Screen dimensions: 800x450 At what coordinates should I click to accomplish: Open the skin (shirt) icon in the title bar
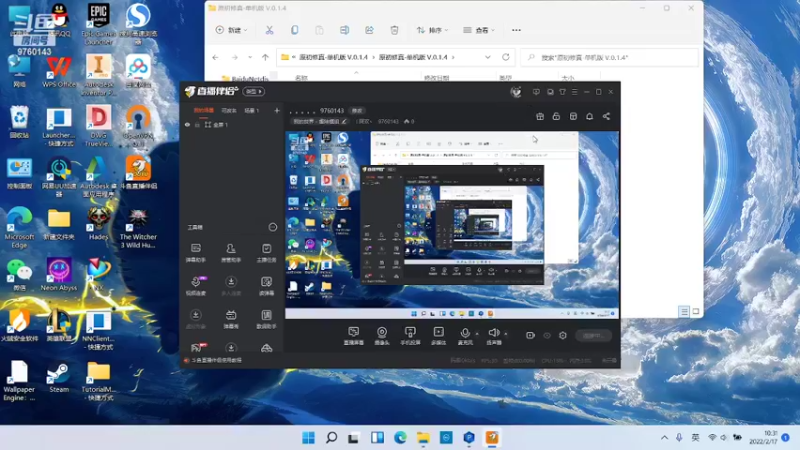[562, 92]
